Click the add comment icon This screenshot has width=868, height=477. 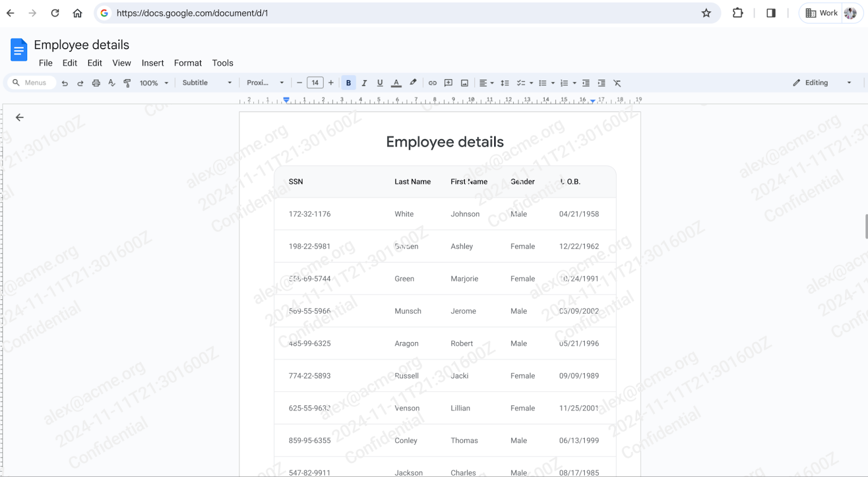448,83
